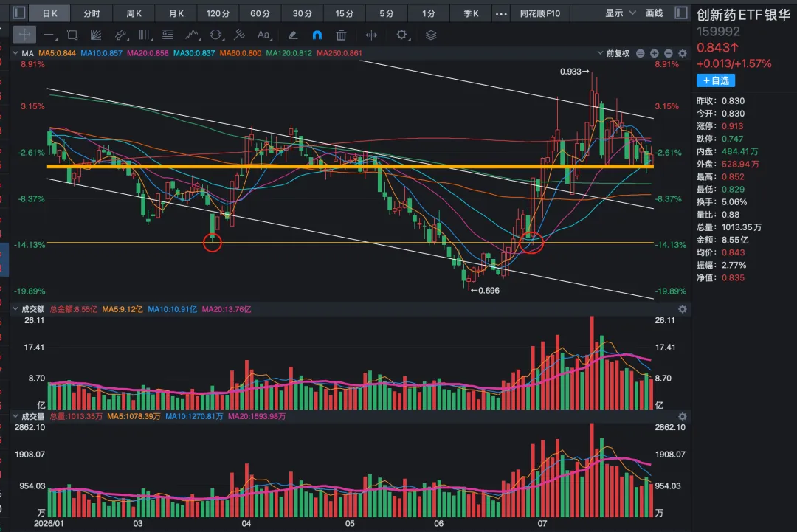Open drawing settings gear in toolbar
Image resolution: width=797 pixels, height=532 pixels.
pos(401,35)
